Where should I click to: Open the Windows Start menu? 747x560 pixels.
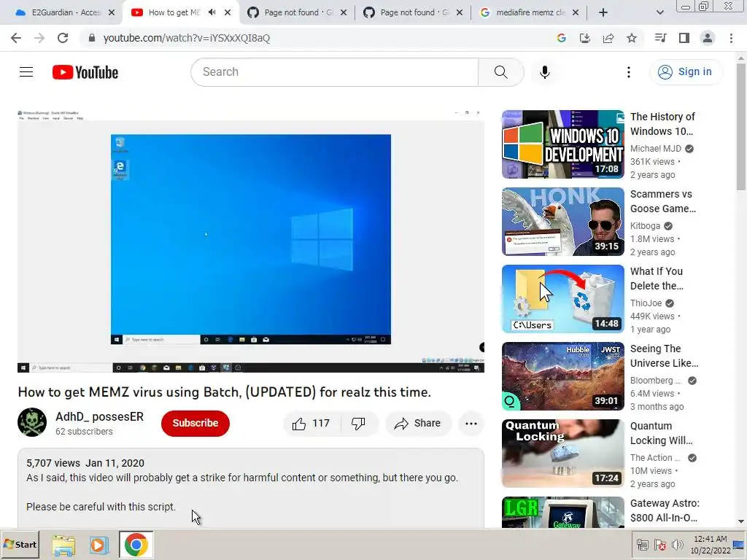(x=20, y=544)
